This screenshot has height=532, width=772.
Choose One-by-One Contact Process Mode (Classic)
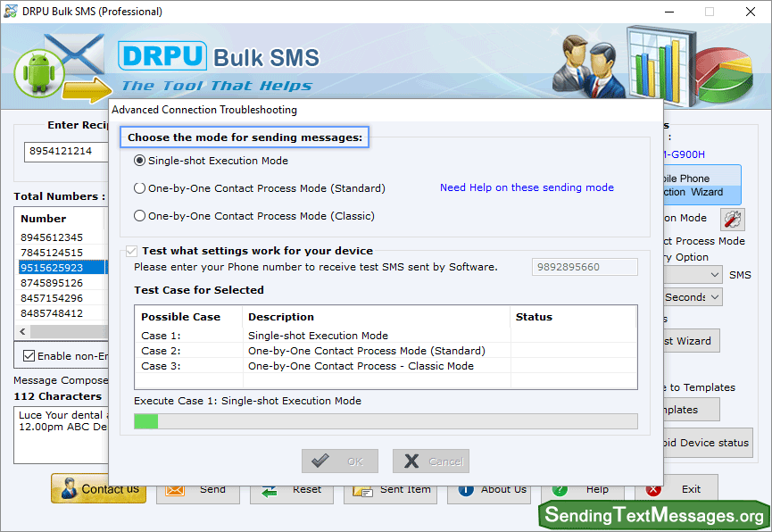(139, 216)
